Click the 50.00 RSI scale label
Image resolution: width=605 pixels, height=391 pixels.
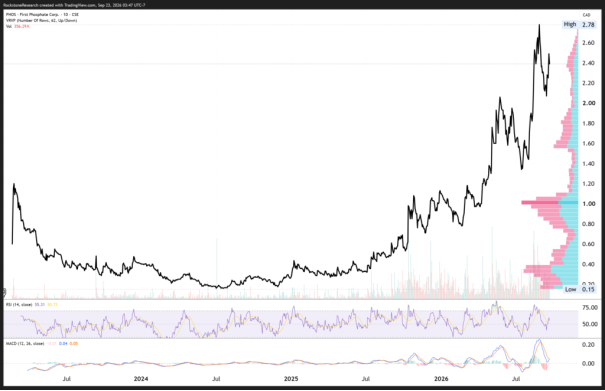click(x=590, y=324)
